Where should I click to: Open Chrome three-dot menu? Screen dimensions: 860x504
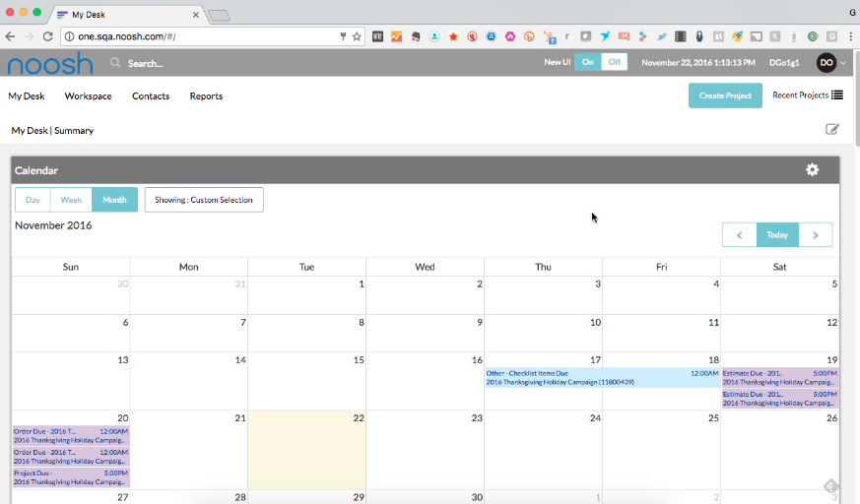click(x=851, y=36)
